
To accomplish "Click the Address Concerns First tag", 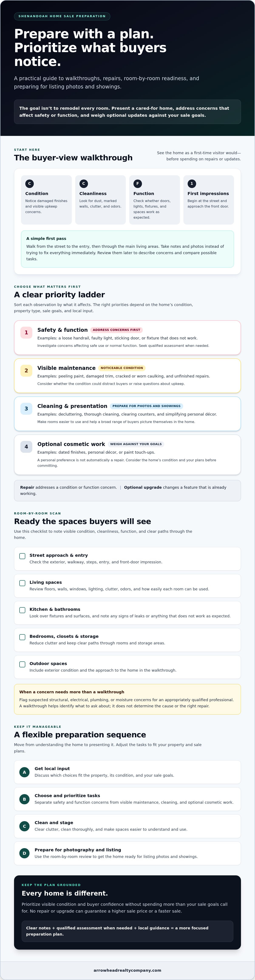I will click(117, 330).
